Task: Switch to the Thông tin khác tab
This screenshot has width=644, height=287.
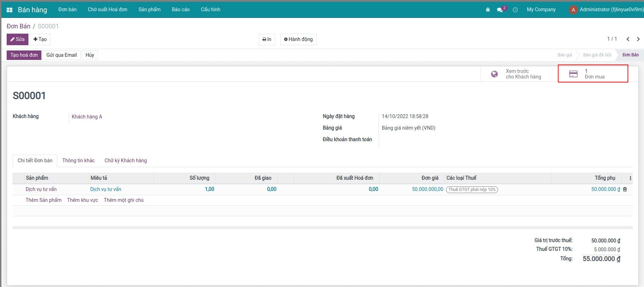Action: coord(78,160)
